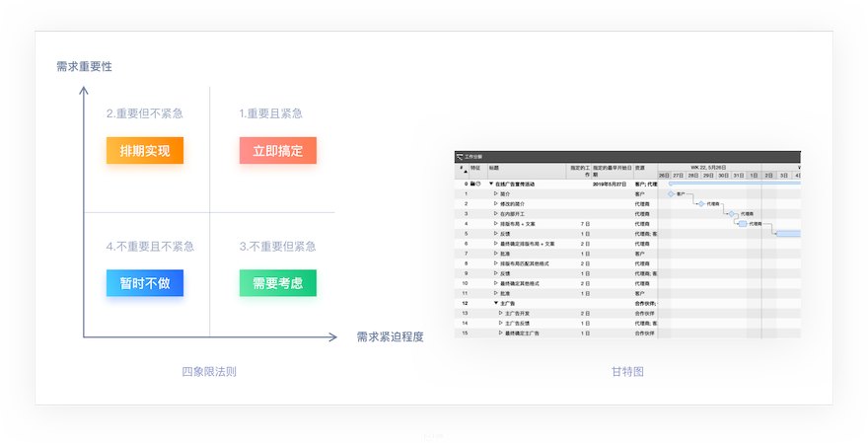Click the 31日 day header
Viewport: 868px width, 443px height.
pyautogui.click(x=739, y=176)
